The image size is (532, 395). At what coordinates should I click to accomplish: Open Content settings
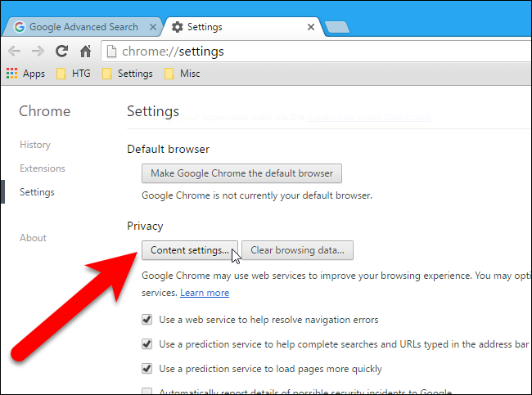pyautogui.click(x=190, y=250)
